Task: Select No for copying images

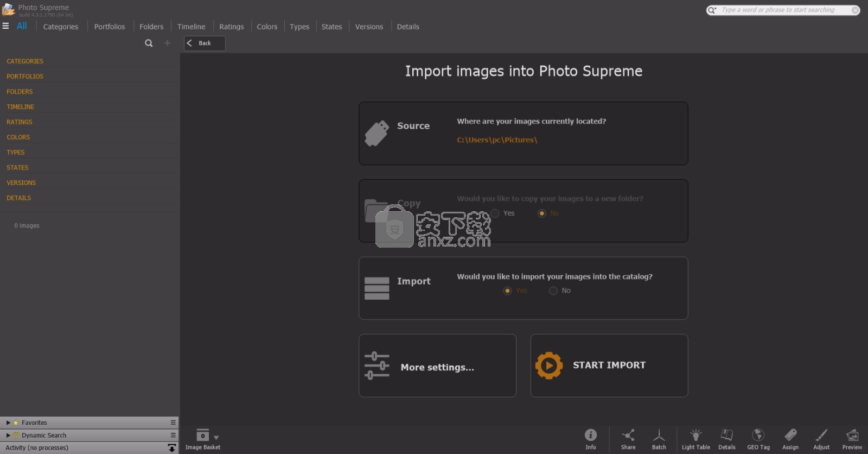Action: click(541, 213)
